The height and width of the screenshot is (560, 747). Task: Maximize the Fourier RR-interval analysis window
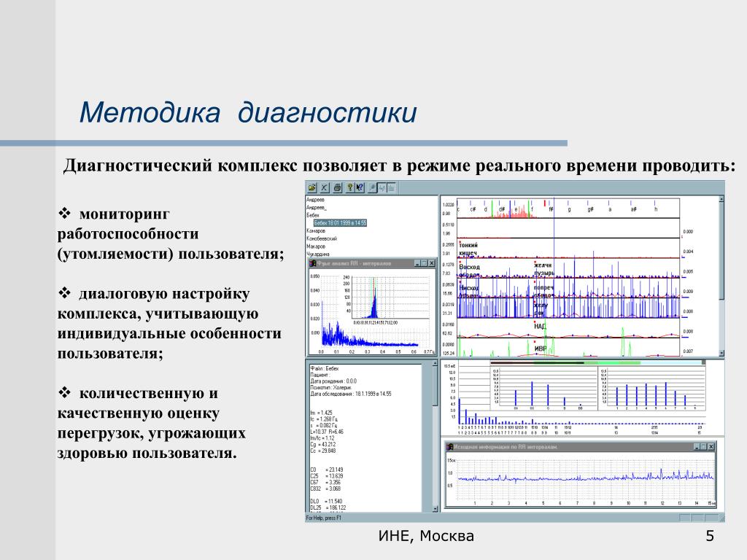click(424, 263)
